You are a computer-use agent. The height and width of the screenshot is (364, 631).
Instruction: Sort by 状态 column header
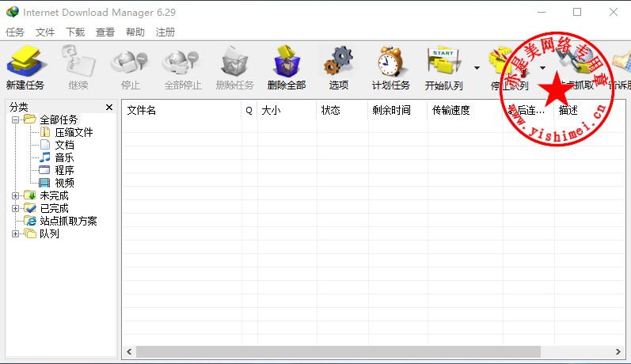[x=342, y=110]
